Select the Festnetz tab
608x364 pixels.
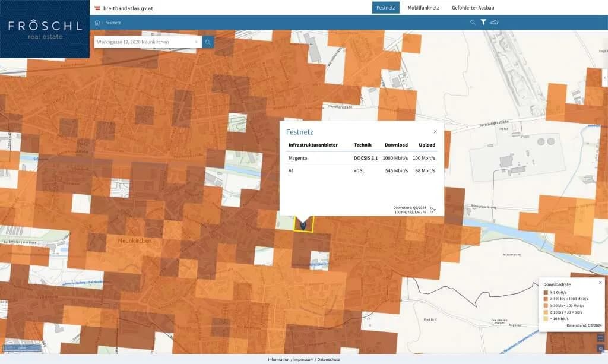385,7
